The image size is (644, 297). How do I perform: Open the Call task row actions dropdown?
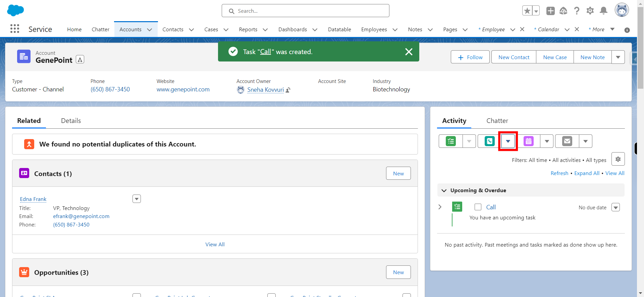click(615, 207)
